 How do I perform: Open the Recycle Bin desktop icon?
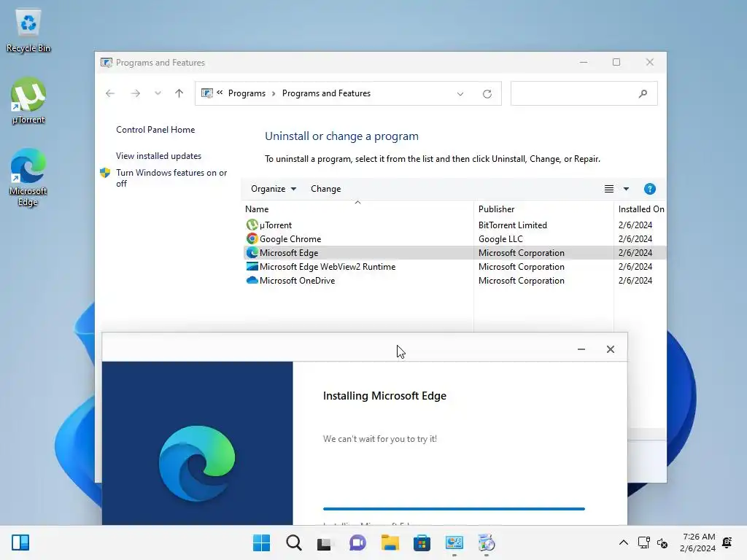point(28,31)
